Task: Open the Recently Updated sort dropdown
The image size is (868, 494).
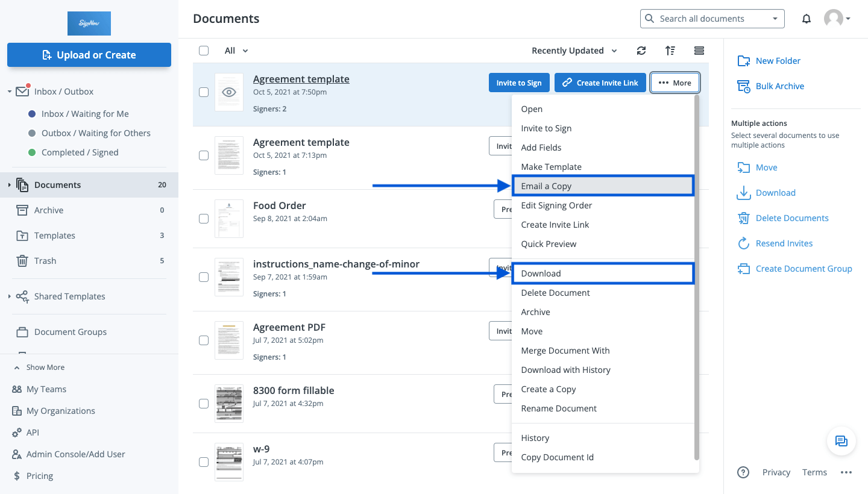Action: (x=573, y=51)
